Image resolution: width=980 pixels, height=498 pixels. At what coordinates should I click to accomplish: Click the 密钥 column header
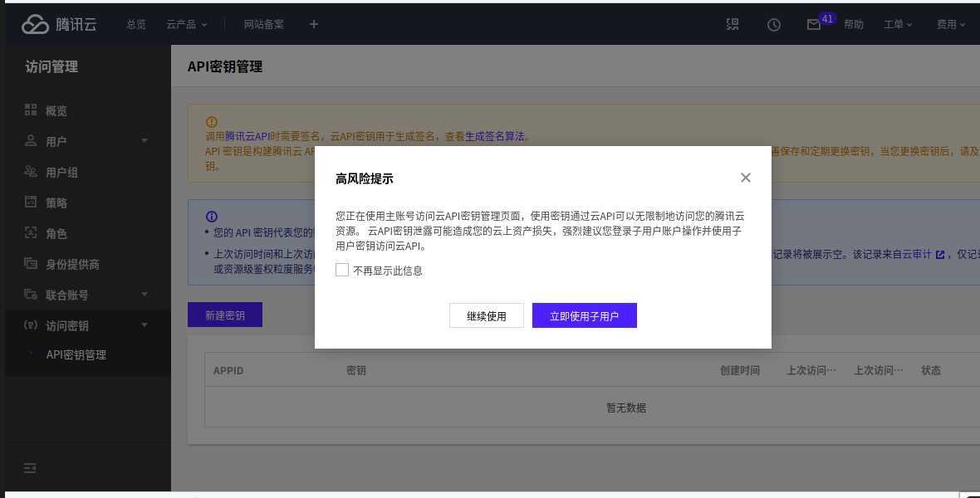pos(356,370)
